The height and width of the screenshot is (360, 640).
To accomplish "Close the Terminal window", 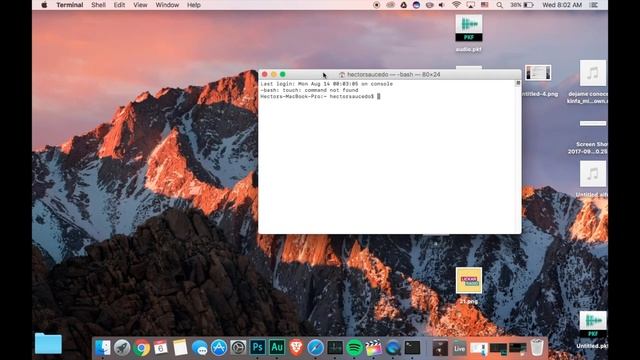I will [264, 74].
